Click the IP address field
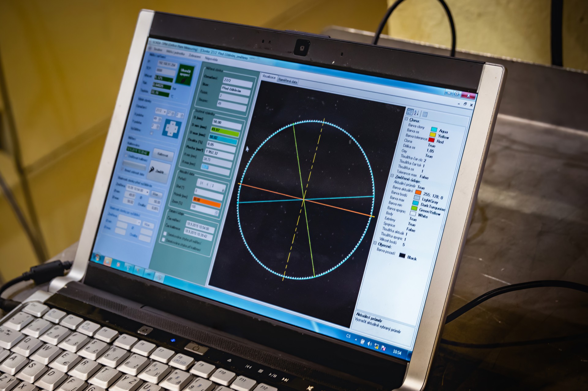 168,64
